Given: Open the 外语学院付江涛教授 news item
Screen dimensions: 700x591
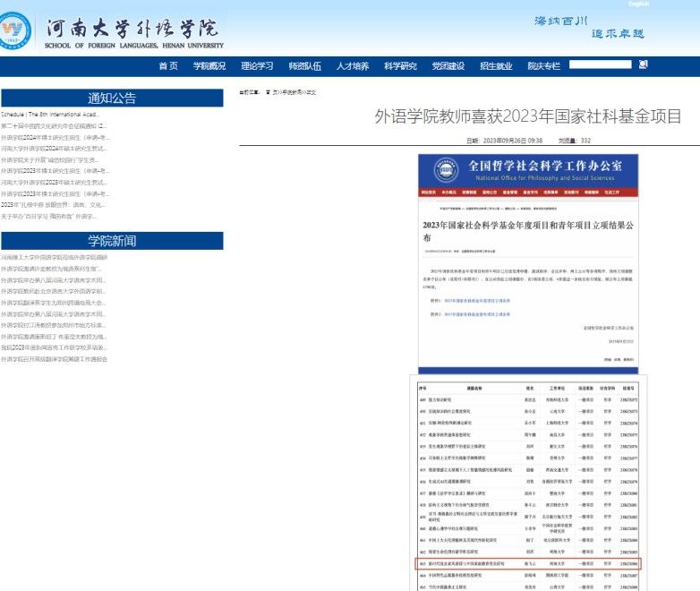Looking at the screenshot, I should click(54, 325).
